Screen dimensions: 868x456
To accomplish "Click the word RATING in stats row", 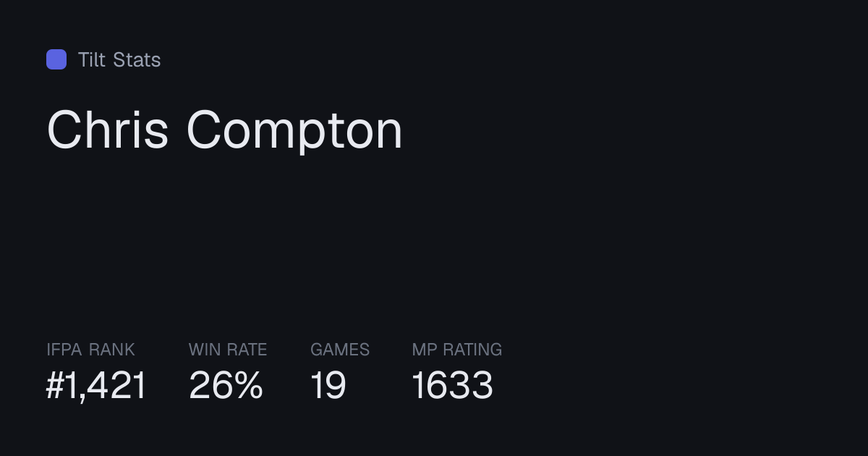I will point(472,350).
